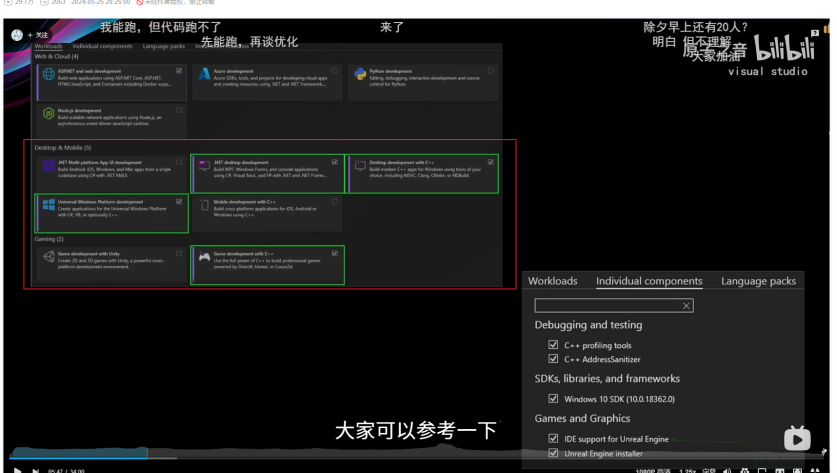Viewport: 837px width, 473px height.
Task: Clear the component search box with the X
Action: click(x=686, y=306)
